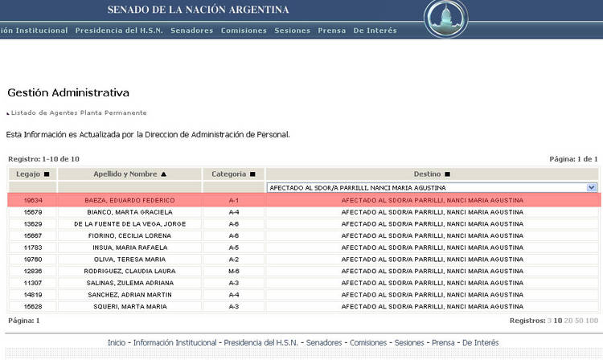Show 50 records per page
The image size is (603, 364).
pyautogui.click(x=579, y=321)
